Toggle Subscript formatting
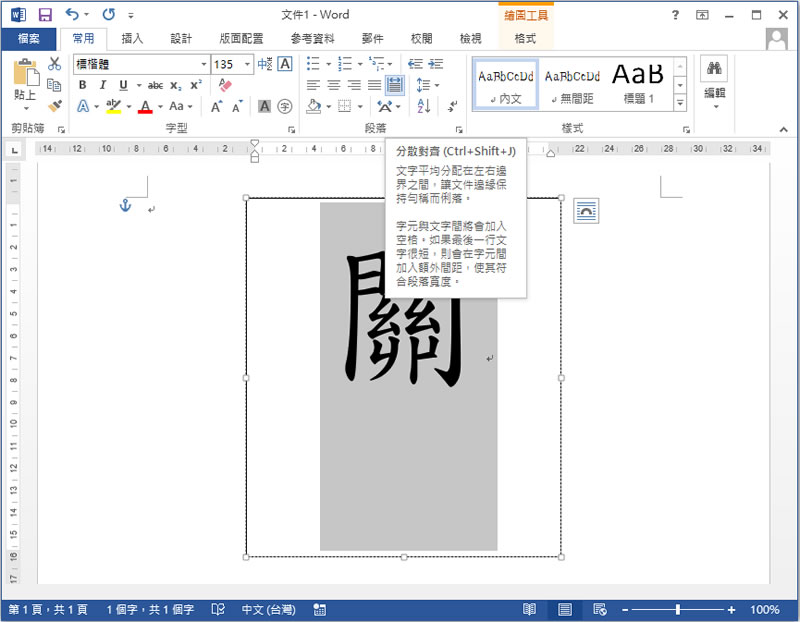Screen dimensions: 800x622 click(x=176, y=85)
